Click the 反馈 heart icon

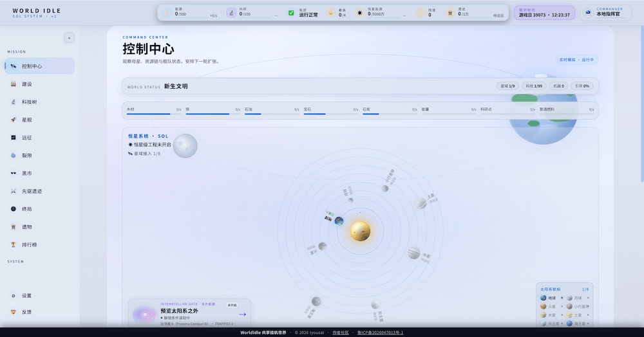pyautogui.click(x=13, y=312)
